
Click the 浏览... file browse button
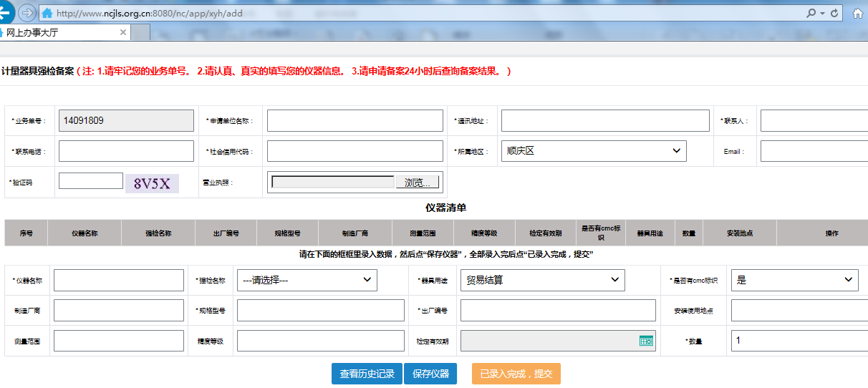[x=418, y=183]
